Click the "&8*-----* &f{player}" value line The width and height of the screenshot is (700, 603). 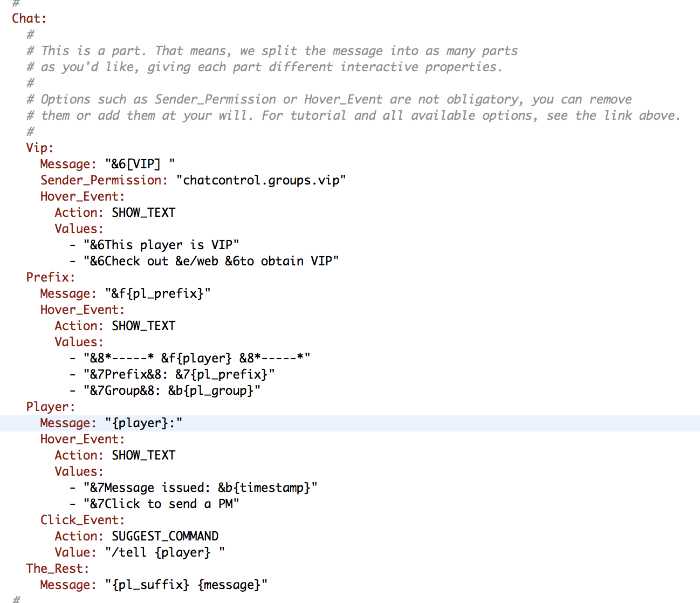click(197, 358)
